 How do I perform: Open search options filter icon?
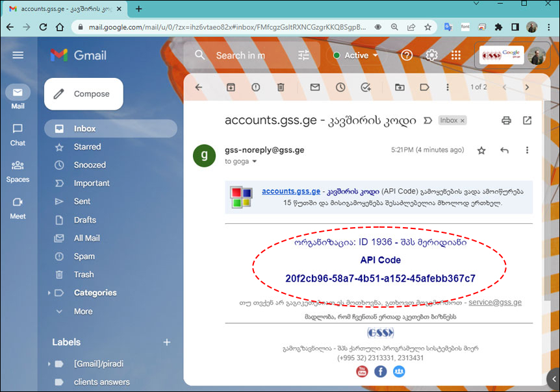pos(303,55)
